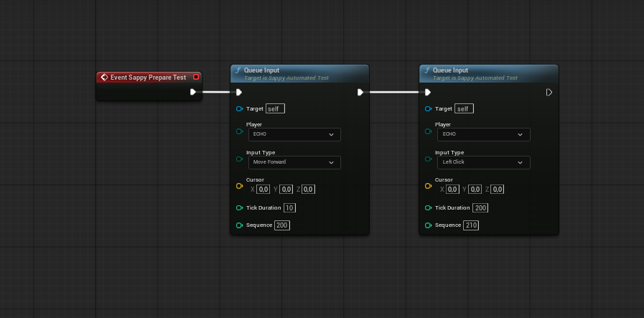Click the Sequence pin on the second Queue Input

click(429, 225)
